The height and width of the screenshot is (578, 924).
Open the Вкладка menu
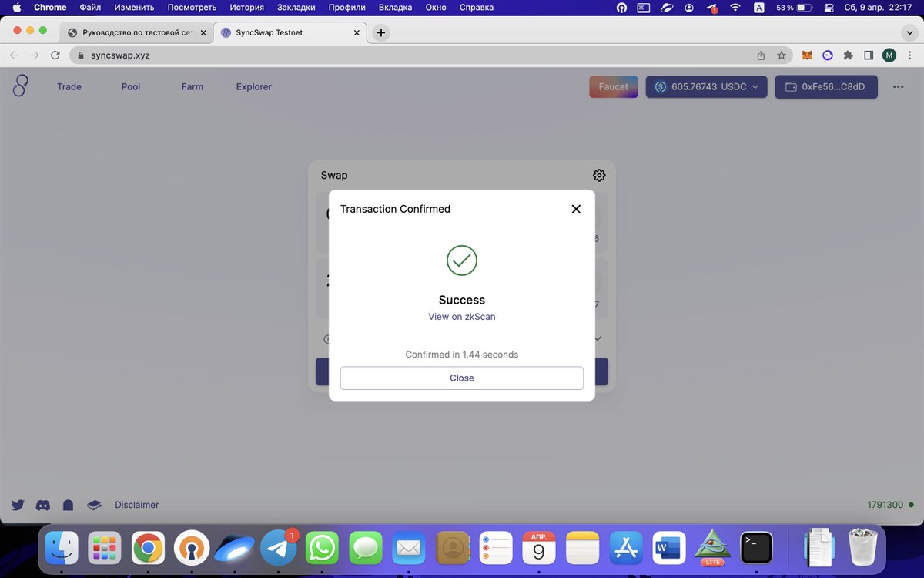click(x=396, y=8)
